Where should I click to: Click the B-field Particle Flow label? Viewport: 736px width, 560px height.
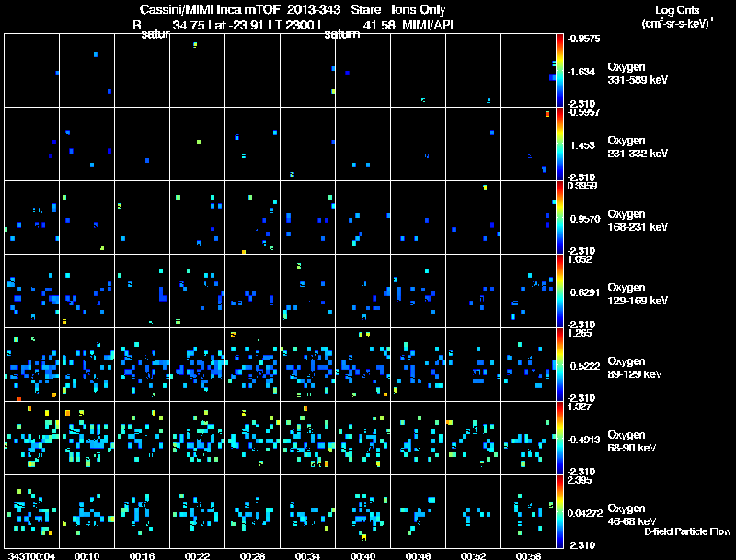(687, 531)
